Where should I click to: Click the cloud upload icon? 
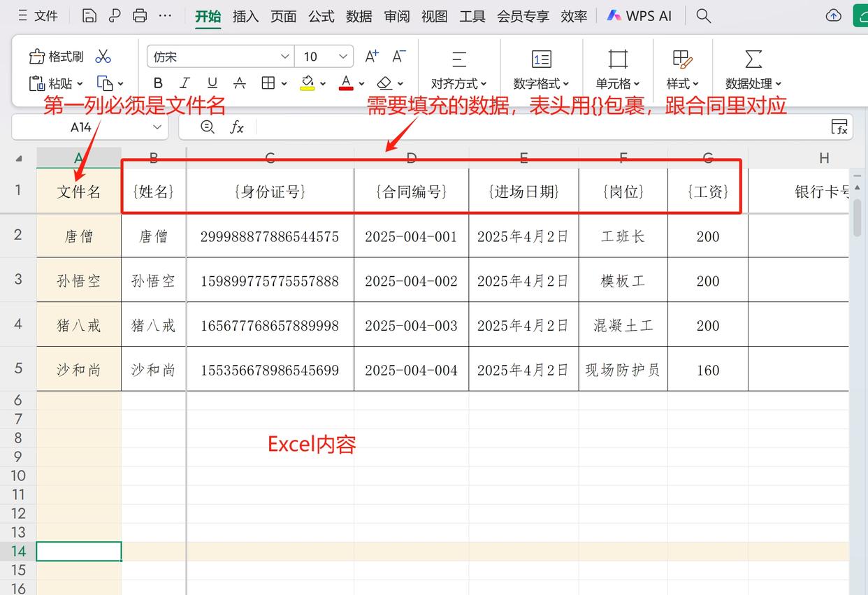click(x=833, y=15)
